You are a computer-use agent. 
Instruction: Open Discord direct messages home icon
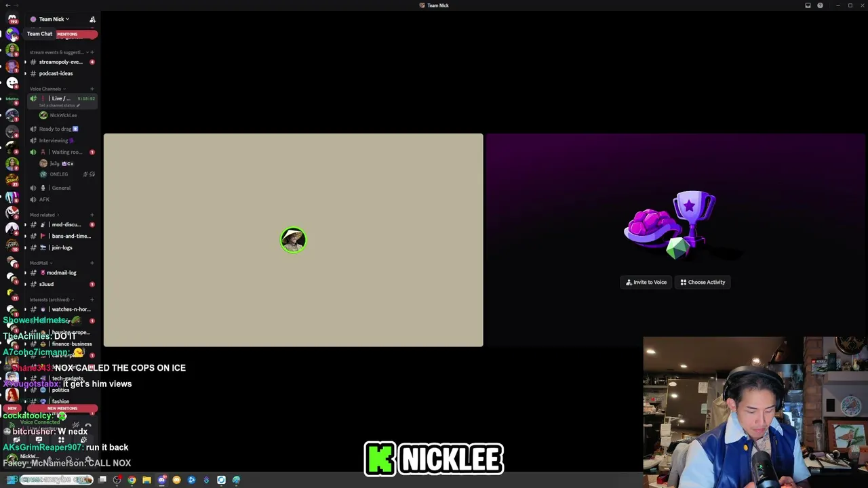point(12,19)
